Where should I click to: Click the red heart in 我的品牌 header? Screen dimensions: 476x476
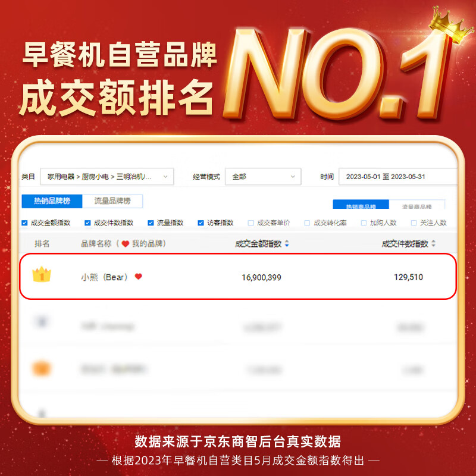click(x=126, y=244)
